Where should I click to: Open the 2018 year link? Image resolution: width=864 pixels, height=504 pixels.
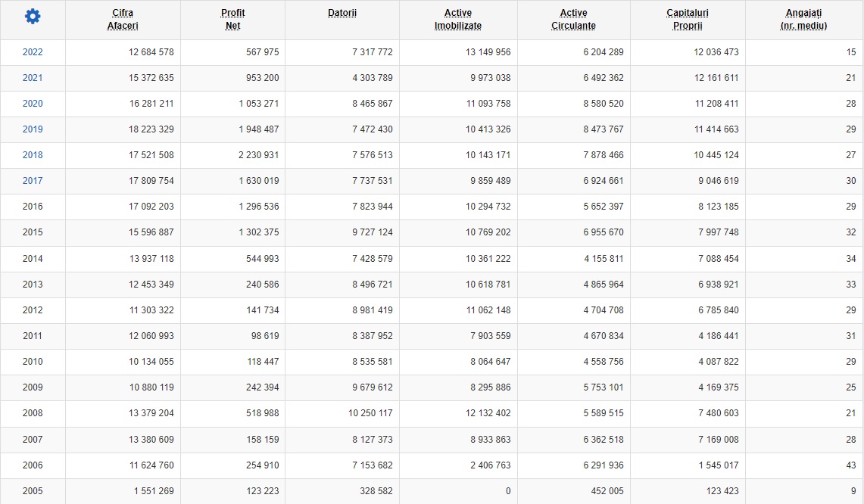click(33, 155)
